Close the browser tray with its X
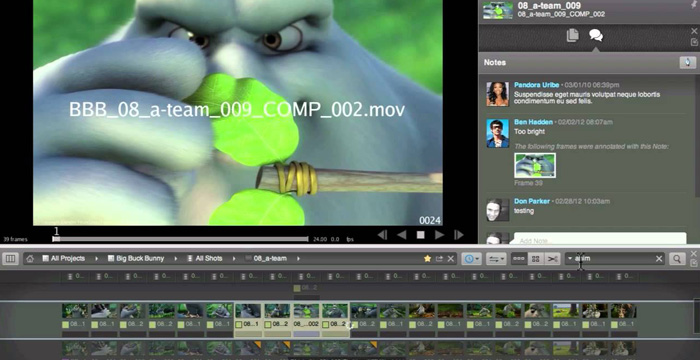This screenshot has height=360, width=700. [694, 254]
